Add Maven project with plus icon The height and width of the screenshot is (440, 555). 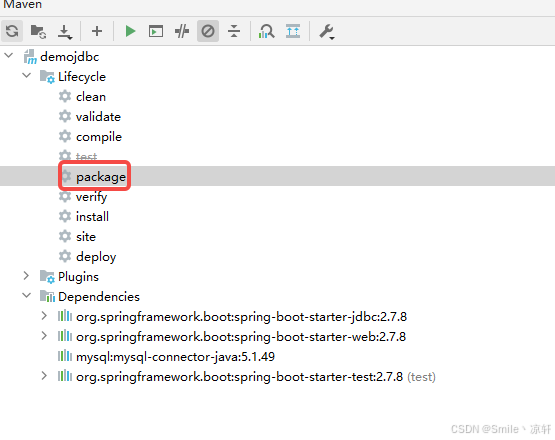(97, 31)
